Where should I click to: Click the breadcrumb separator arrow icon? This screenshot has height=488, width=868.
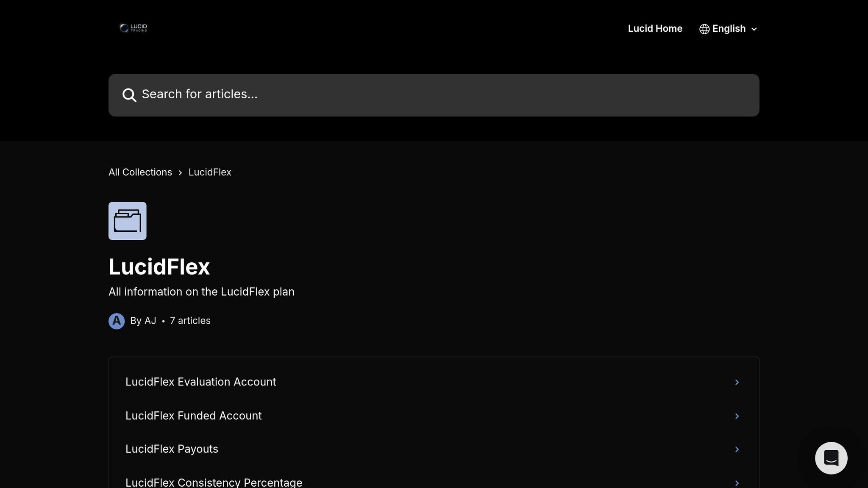point(181,173)
